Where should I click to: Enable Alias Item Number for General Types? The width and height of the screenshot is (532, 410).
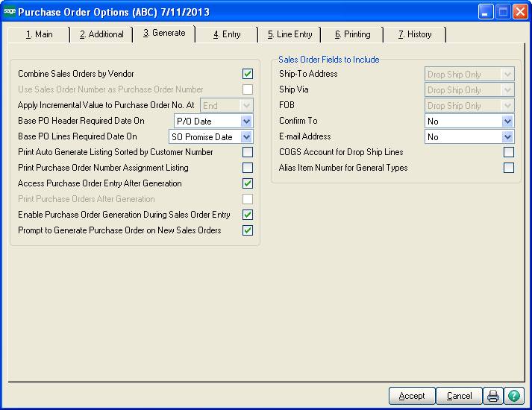[509, 168]
